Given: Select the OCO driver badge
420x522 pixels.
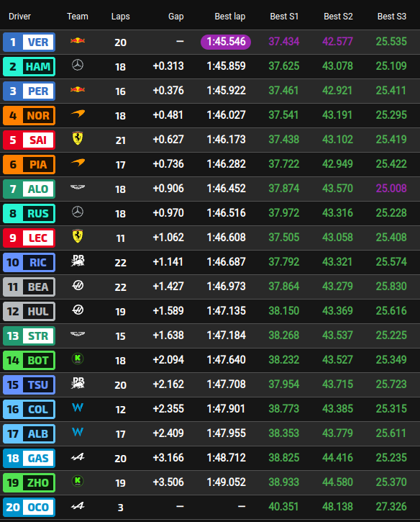Looking at the screenshot, I should pyautogui.click(x=29, y=507).
